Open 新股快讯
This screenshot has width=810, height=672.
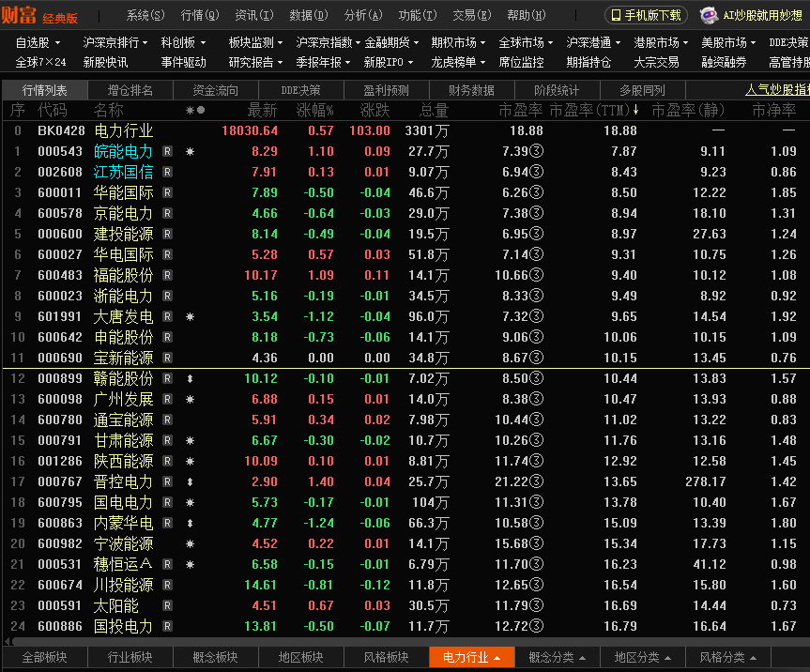pyautogui.click(x=105, y=63)
